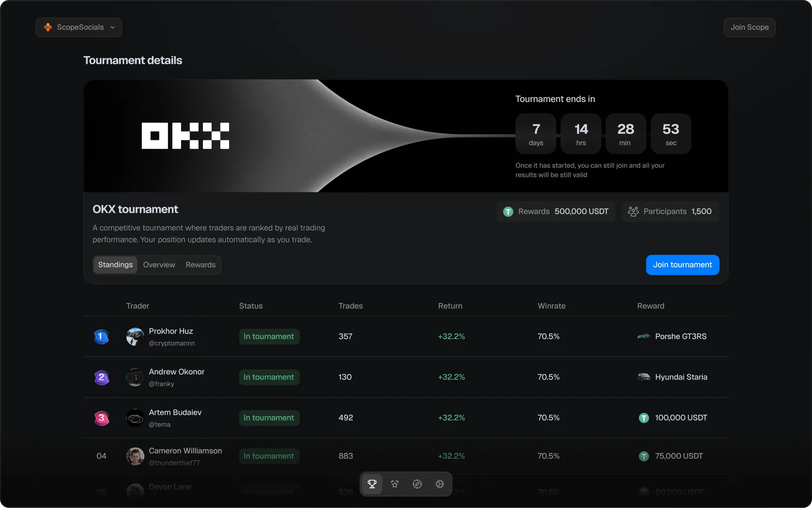Click the Hyundai Staria van icon
Image resolution: width=812 pixels, height=508 pixels.
644,377
